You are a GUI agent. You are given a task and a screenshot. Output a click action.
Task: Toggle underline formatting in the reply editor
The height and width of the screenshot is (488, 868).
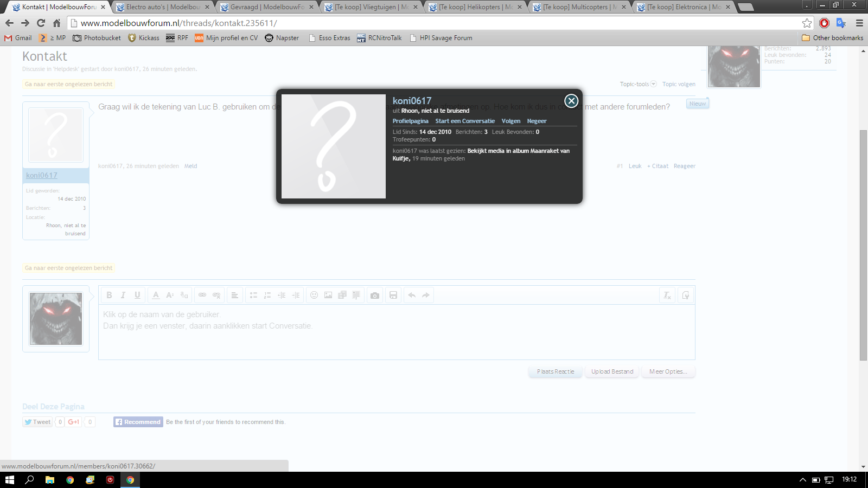137,295
